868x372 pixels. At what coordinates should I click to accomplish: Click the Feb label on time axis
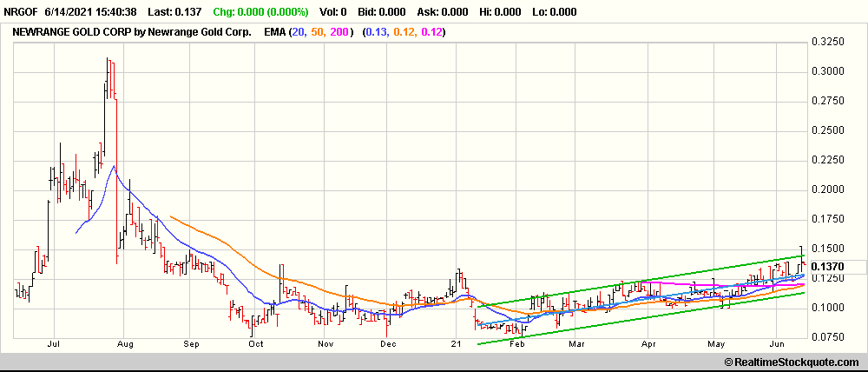click(x=516, y=345)
